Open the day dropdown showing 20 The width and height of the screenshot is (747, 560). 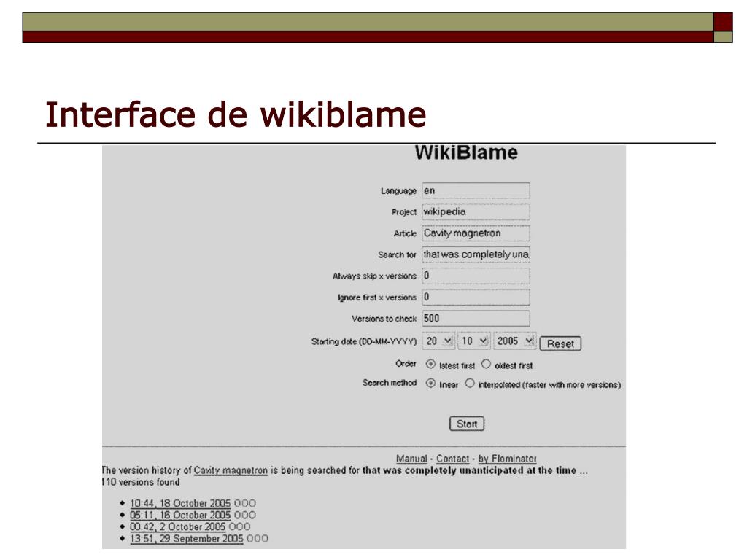pyautogui.click(x=438, y=341)
